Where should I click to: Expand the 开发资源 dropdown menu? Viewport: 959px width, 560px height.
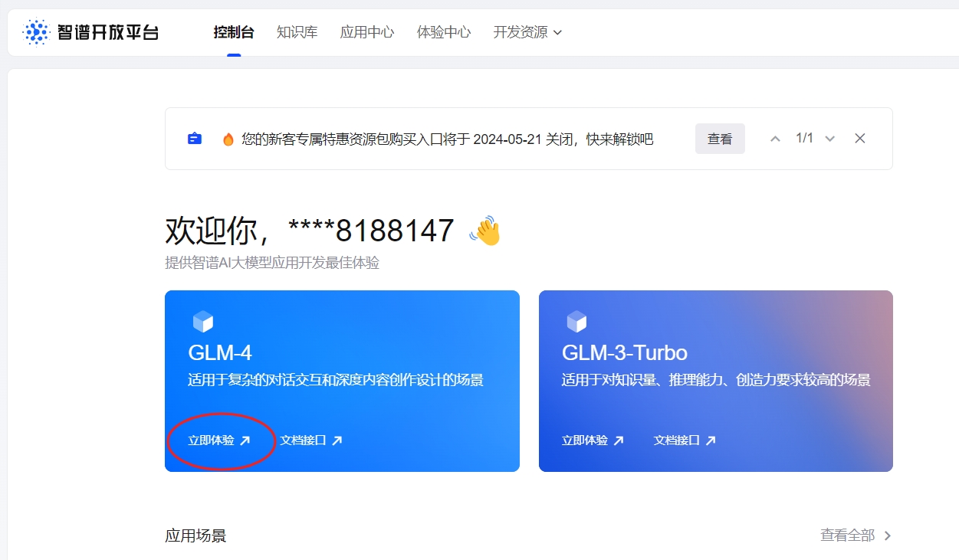(527, 32)
